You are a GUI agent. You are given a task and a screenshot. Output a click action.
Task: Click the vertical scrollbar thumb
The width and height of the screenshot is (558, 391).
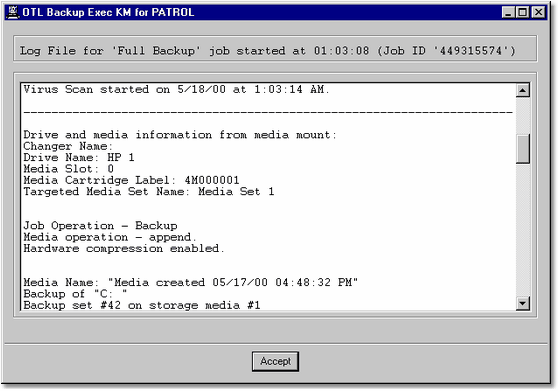[x=522, y=148]
